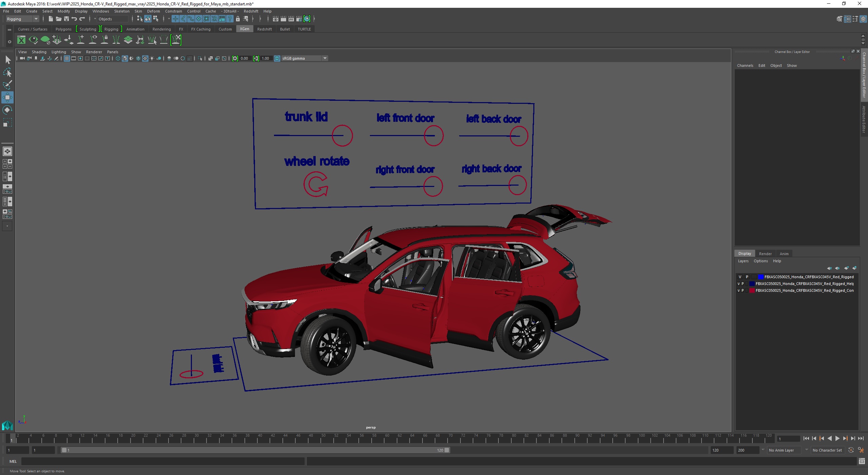
Task: Toggle viewport smooth shade all cube
Action: [125, 58]
